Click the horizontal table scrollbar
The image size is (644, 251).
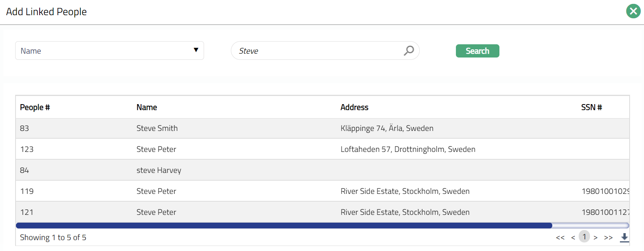[284, 226]
